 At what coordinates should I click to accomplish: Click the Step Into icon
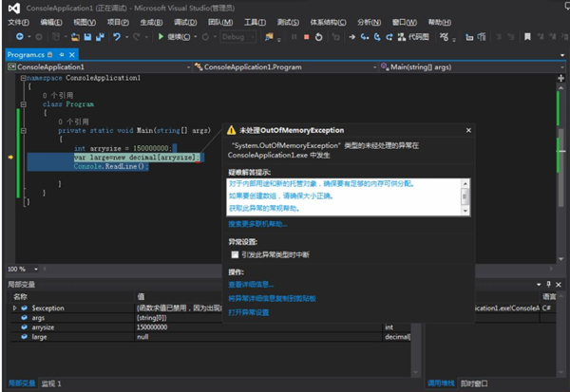pyautogui.click(x=365, y=37)
